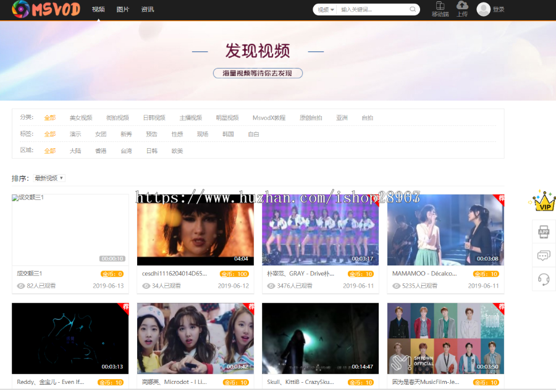
Task: Click eye icon beside 34人已观看
Action: (146, 286)
